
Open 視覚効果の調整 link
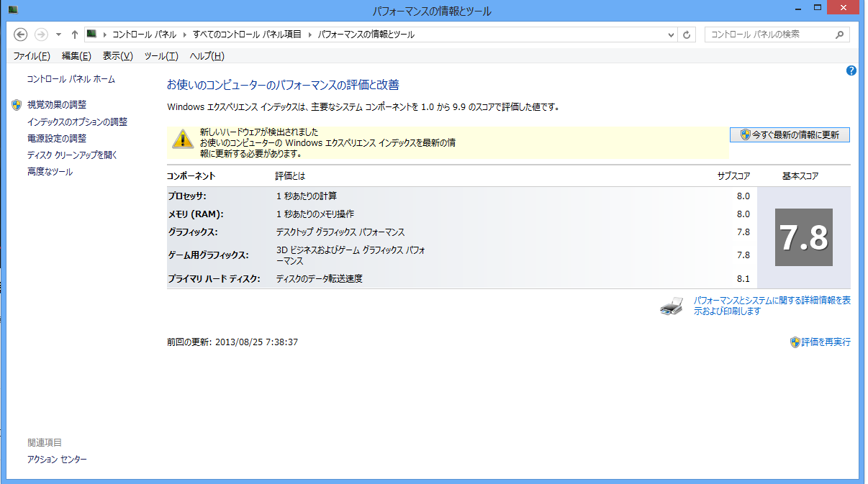pos(57,105)
